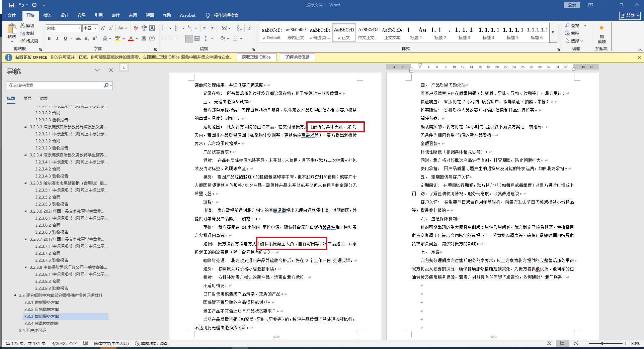Show or hide paragraph marks
The image size is (644, 349).
(250, 28)
